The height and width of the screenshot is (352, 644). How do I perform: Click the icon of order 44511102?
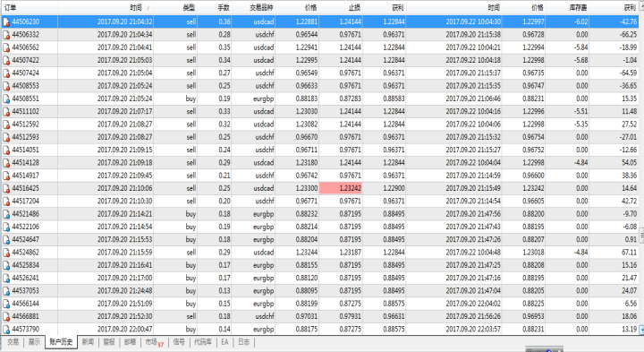pyautogui.click(x=6, y=111)
